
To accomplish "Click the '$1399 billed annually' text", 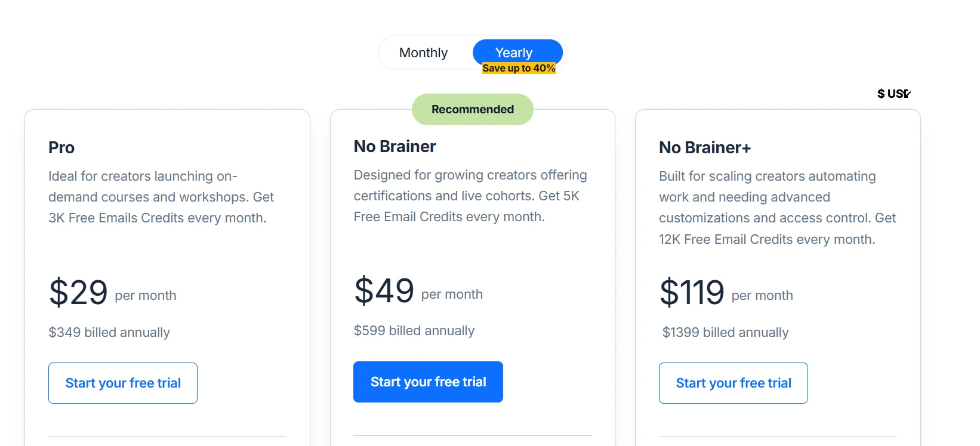I will tap(725, 333).
